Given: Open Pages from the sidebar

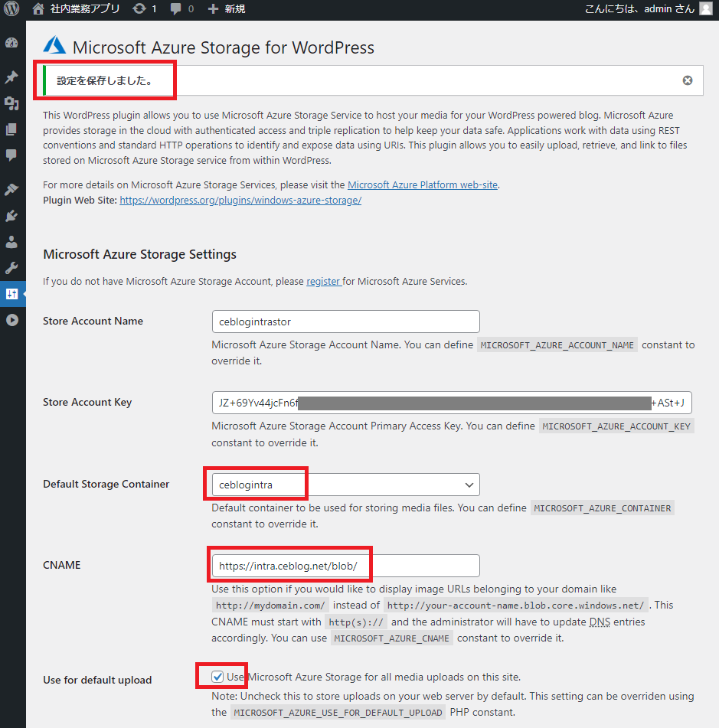Looking at the screenshot, I should pyautogui.click(x=11, y=129).
